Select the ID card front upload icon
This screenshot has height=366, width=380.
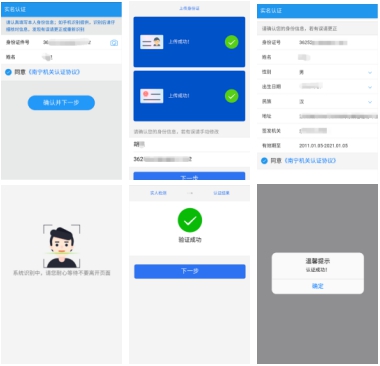click(152, 42)
